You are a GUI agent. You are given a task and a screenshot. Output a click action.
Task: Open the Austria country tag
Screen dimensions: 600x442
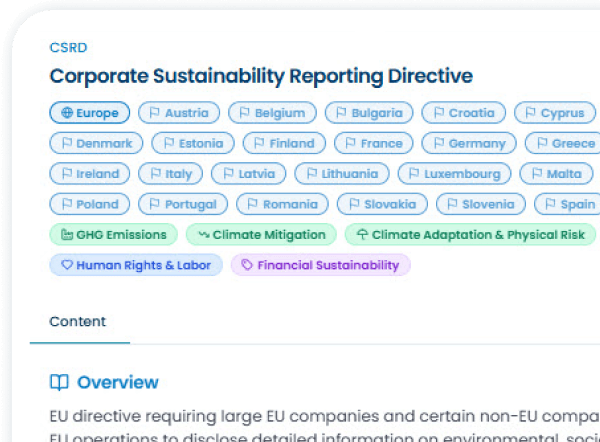(x=179, y=113)
